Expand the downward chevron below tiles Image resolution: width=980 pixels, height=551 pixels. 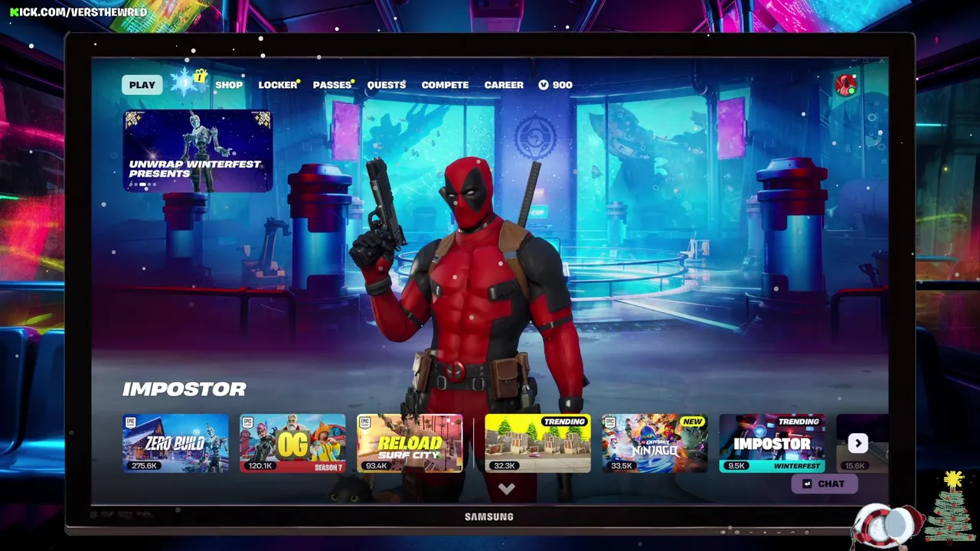(506, 488)
